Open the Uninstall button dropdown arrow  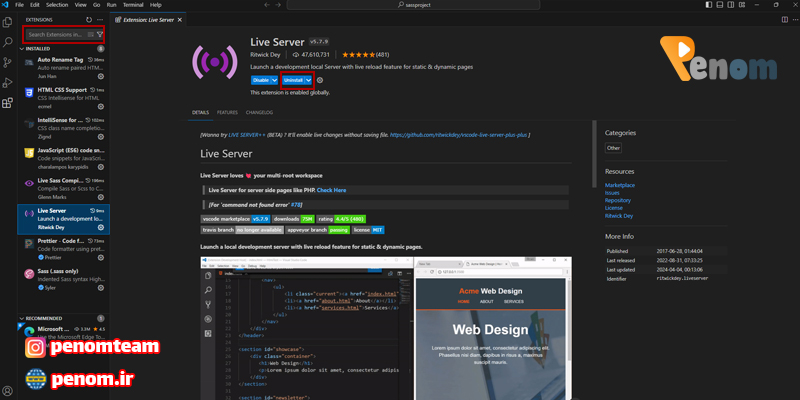(x=309, y=79)
